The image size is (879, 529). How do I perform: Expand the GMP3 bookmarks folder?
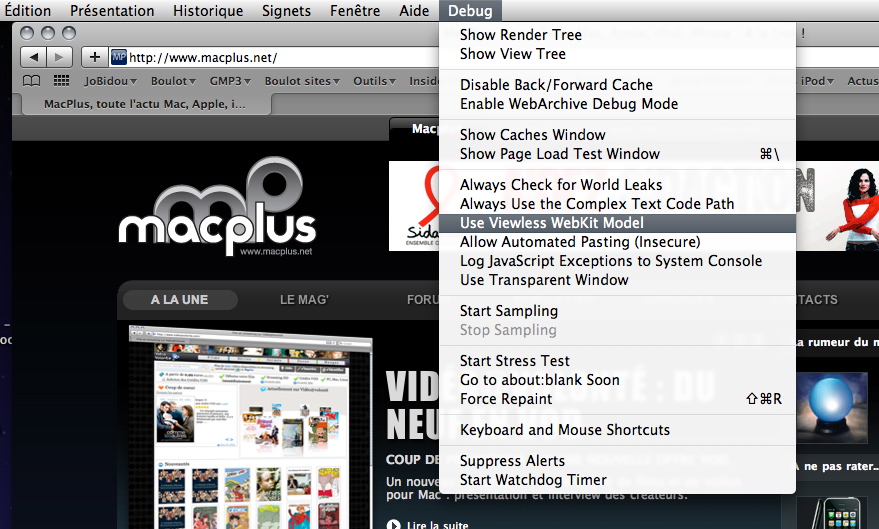click(230, 81)
